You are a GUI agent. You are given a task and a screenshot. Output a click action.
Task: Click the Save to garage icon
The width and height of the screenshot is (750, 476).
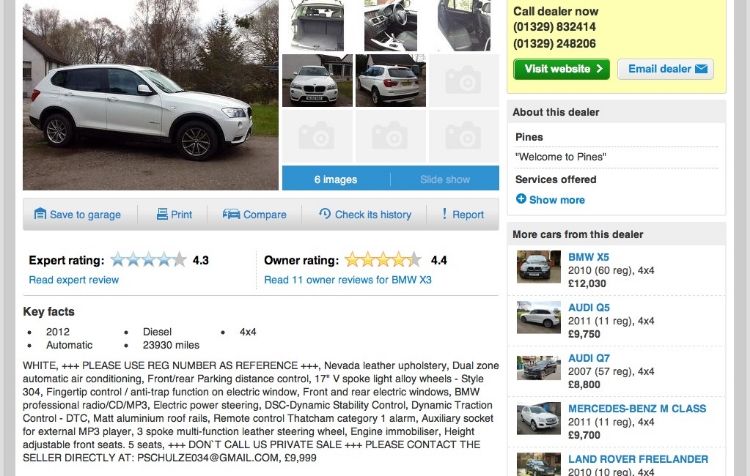click(40, 214)
